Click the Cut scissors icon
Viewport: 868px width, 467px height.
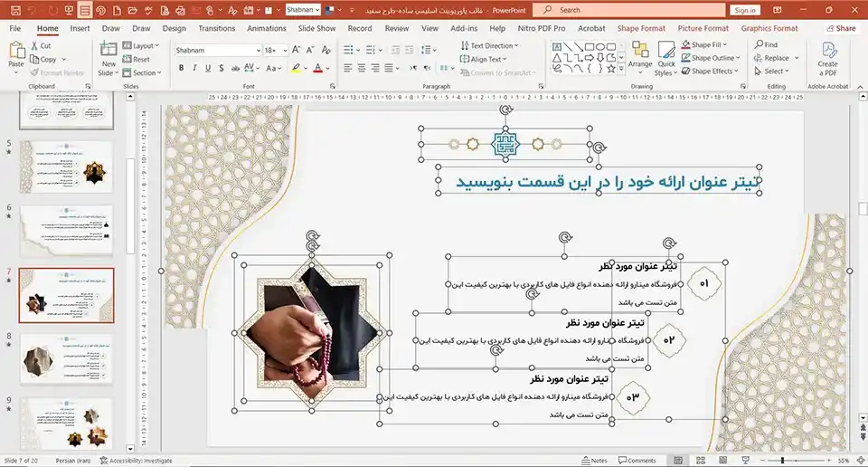coord(35,46)
